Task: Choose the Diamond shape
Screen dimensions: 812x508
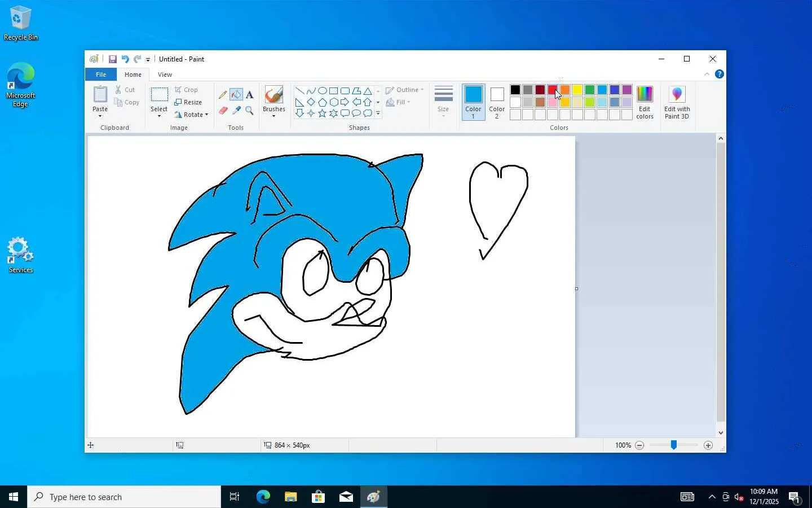Action: tap(311, 102)
